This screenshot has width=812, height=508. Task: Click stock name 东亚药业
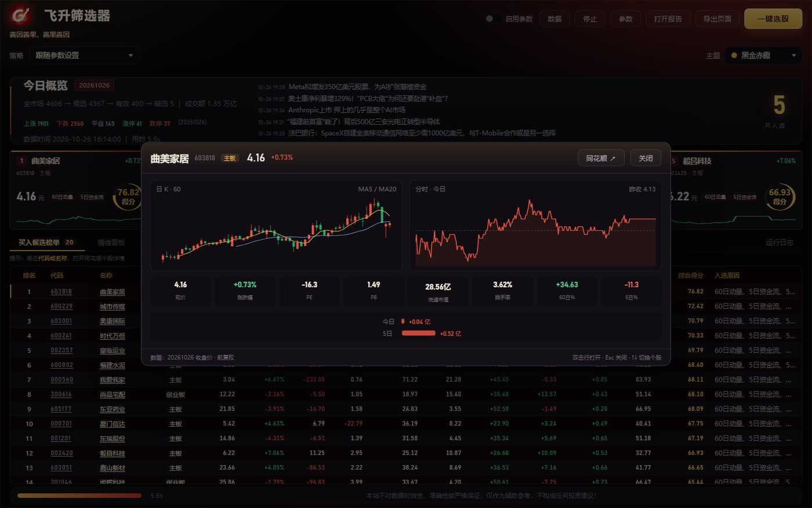click(113, 409)
